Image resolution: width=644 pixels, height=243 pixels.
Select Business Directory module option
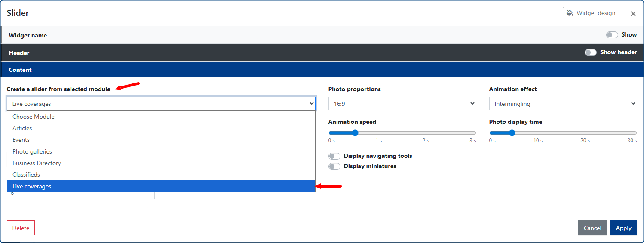[x=37, y=163]
